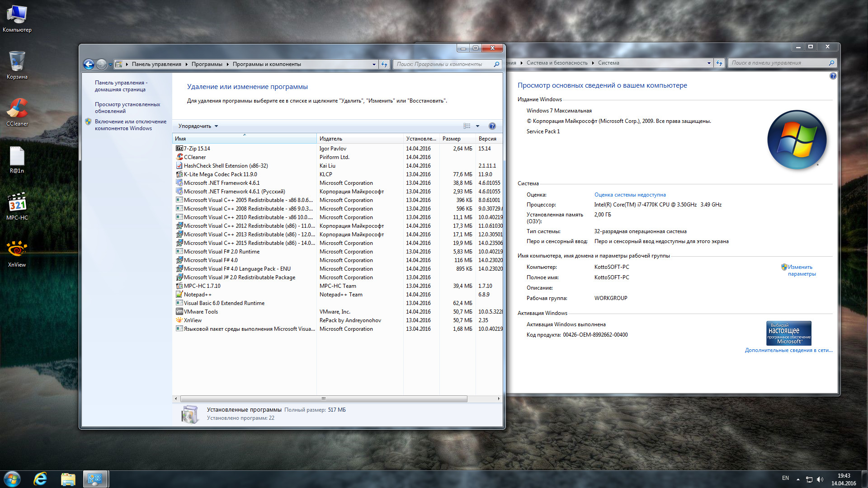
Task: Click search magnifier in System window
Action: coord(831,63)
